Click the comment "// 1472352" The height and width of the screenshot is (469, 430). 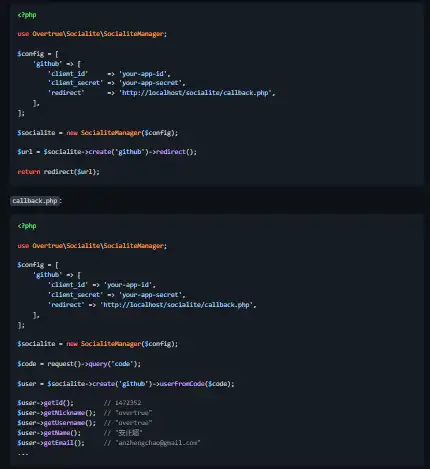tap(122, 403)
